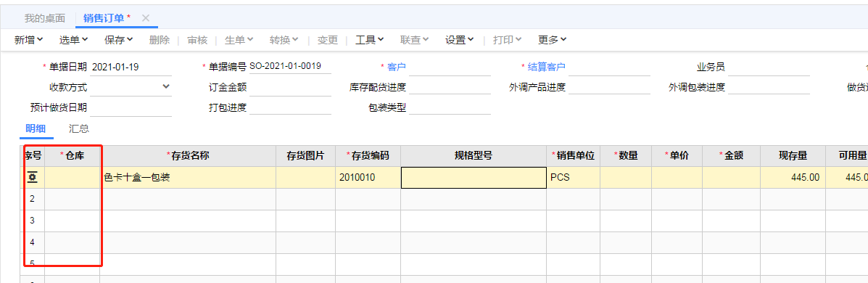Open the 工具 menu

pos(370,40)
